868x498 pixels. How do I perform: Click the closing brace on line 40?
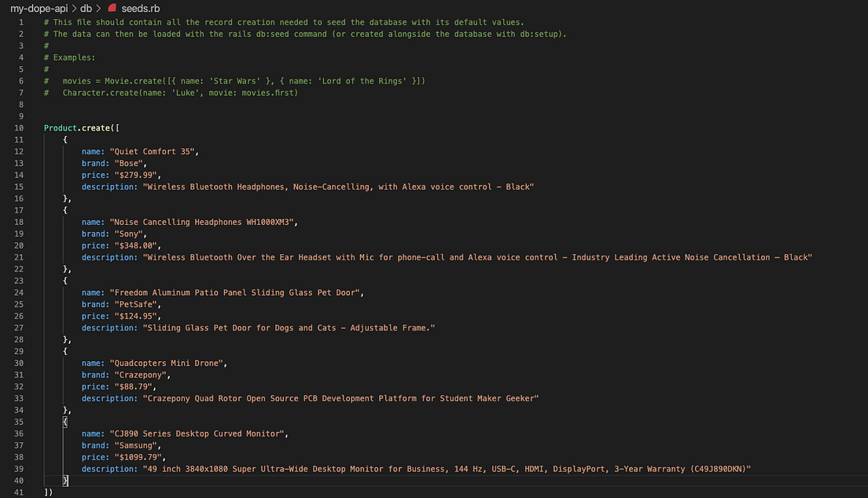[x=65, y=481]
